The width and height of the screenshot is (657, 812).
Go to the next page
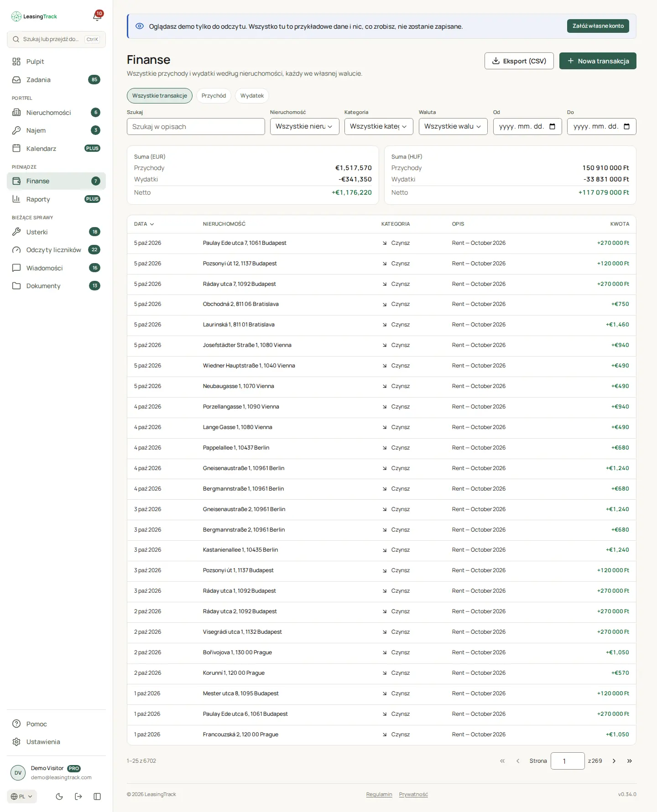coord(614,761)
